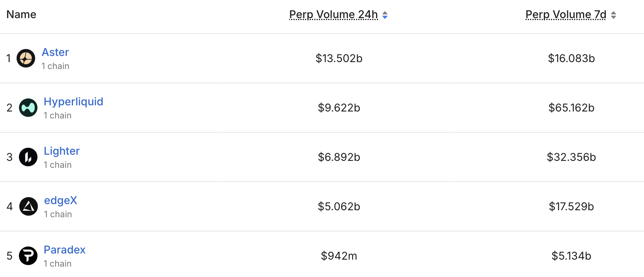Sort by Perp Volume 7d arrow icon
The width and height of the screenshot is (644, 277).
tap(613, 15)
